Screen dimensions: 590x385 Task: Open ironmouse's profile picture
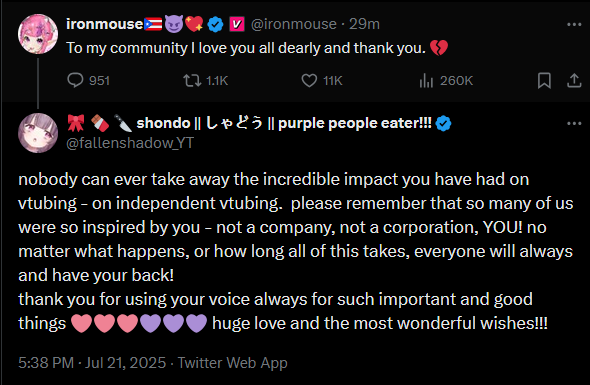pos(38,34)
